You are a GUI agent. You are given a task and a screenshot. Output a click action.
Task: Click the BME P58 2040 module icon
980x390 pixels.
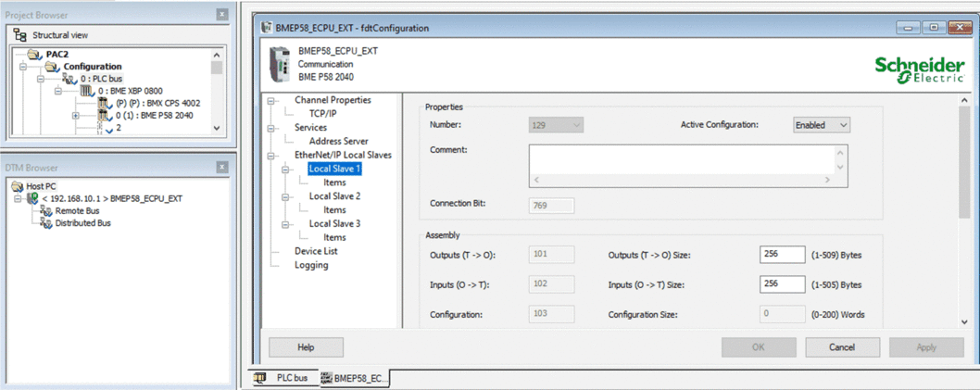point(106,116)
